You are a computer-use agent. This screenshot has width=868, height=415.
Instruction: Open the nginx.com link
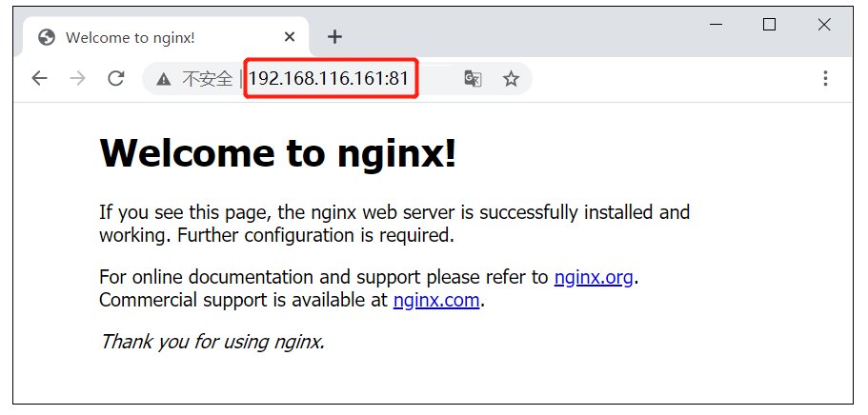436,300
